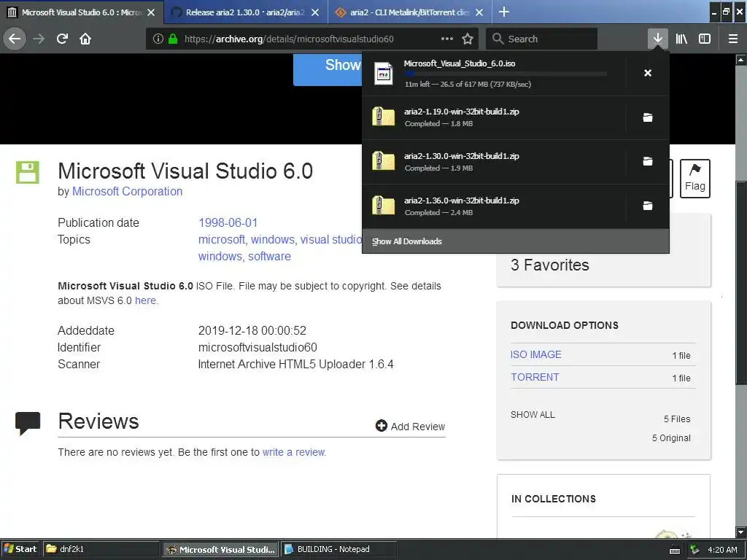Image resolution: width=747 pixels, height=560 pixels.
Task: Open the 'microsoft' topic link
Action: [x=222, y=239]
